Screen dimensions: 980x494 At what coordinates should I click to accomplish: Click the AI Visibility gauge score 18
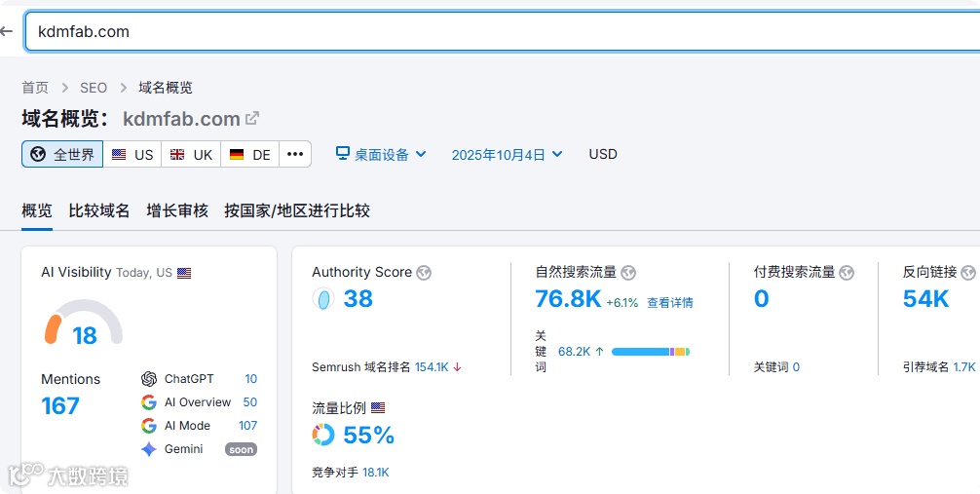(85, 336)
